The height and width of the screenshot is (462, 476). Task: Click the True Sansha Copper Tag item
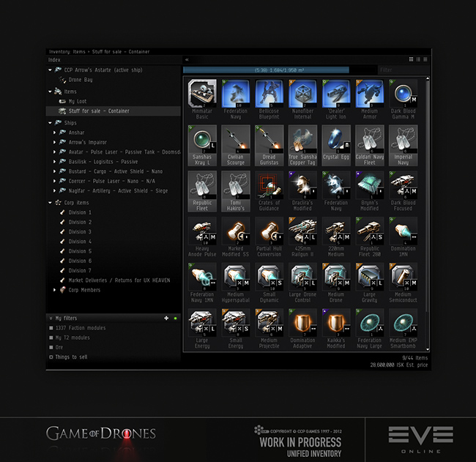pos(302,139)
